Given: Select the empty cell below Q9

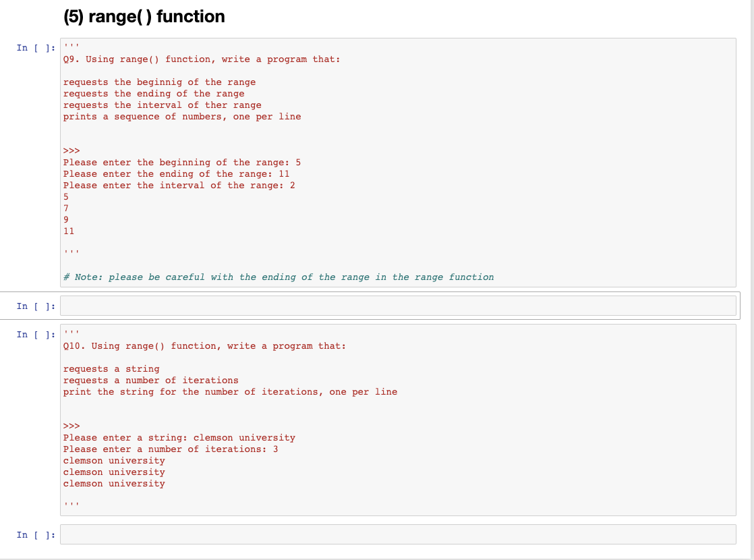Looking at the screenshot, I should (398, 306).
